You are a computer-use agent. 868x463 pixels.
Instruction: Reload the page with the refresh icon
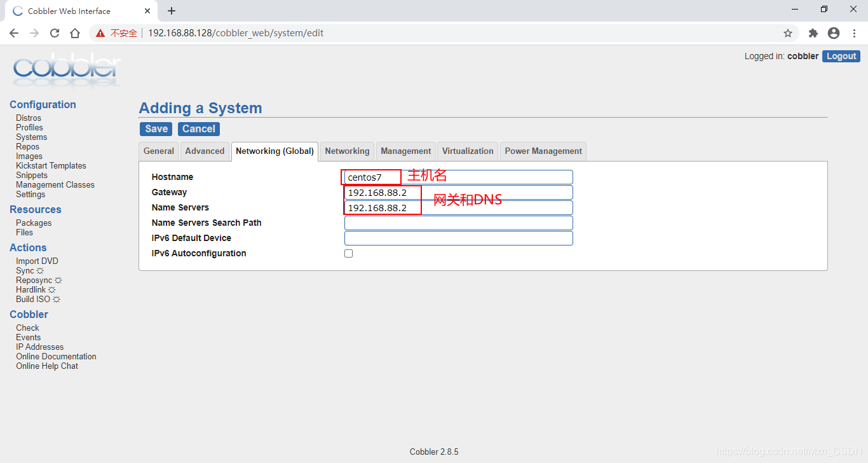click(x=55, y=33)
